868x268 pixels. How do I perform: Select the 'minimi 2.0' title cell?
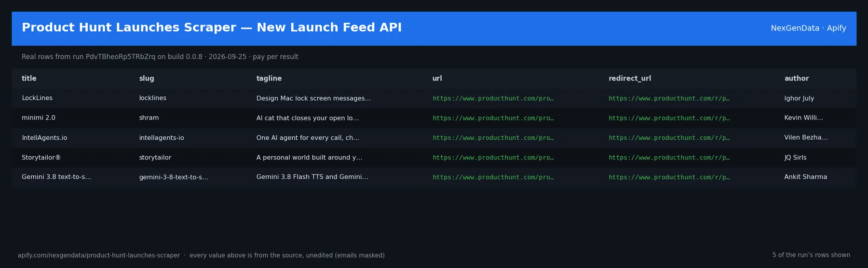[39, 118]
